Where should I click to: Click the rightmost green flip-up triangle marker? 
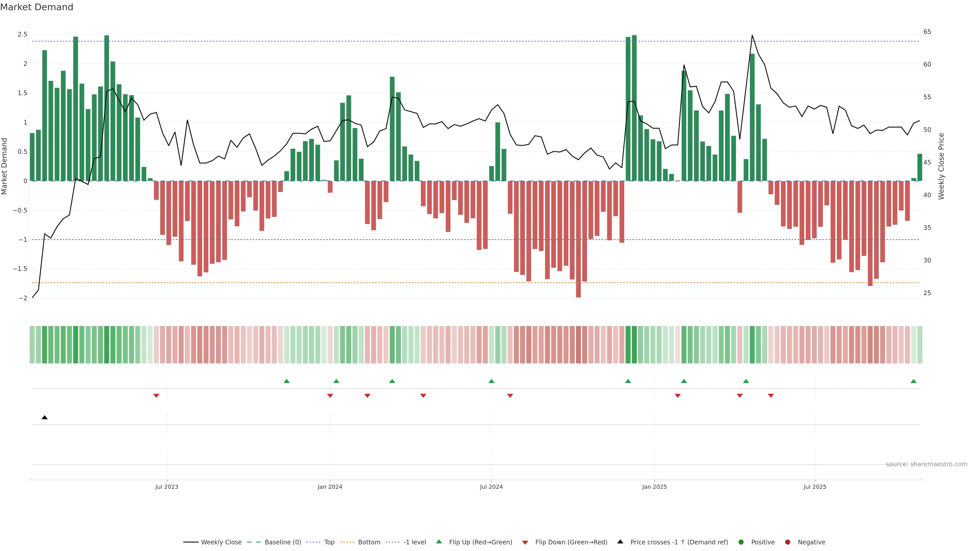[913, 381]
